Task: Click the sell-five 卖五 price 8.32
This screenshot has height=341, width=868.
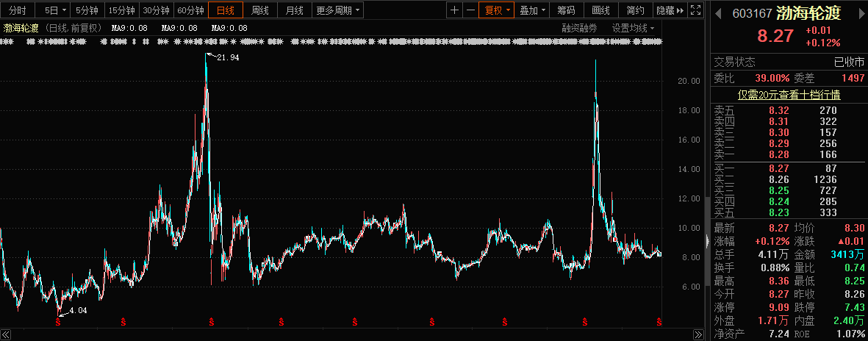Action: (779, 110)
